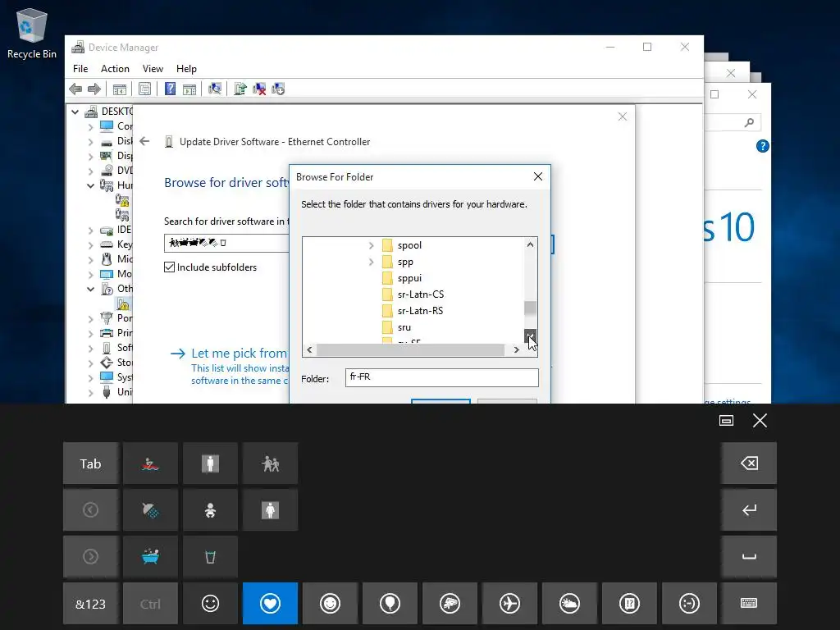Click the backspace key on touch keyboard
Image resolution: width=840 pixels, height=630 pixels.
coord(748,463)
